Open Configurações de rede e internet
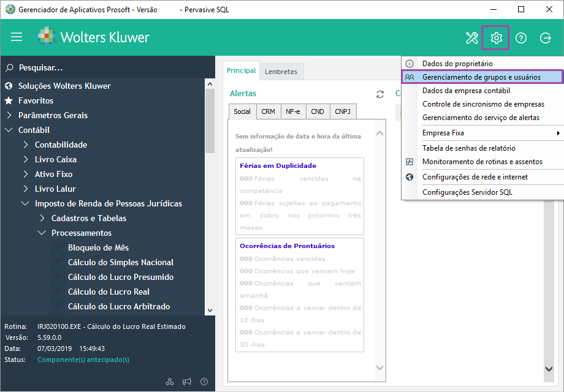This screenshot has height=392, width=564. 482,177
